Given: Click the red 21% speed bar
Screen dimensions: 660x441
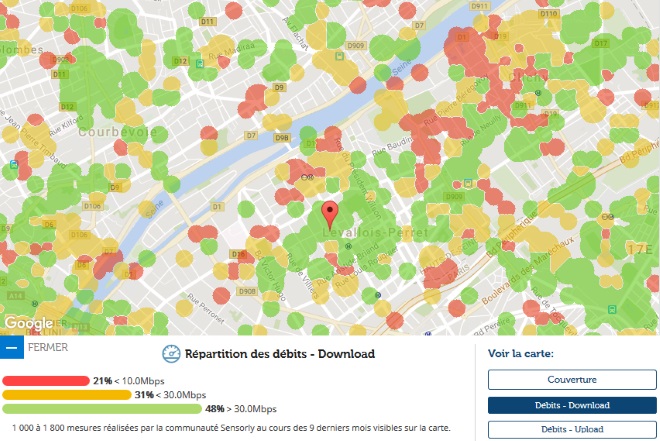Looking at the screenshot, I should pos(46,381).
